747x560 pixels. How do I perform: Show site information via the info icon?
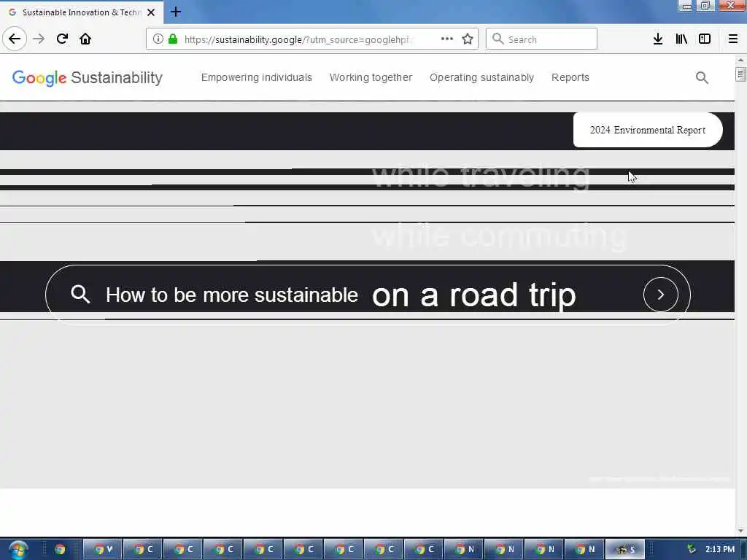pos(158,39)
